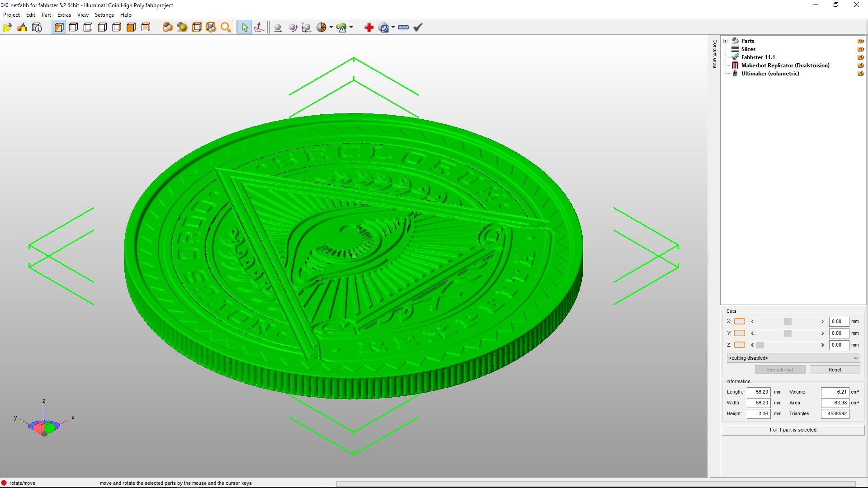The image size is (868, 488).
Task: Expand the Parts tree node
Action: tap(726, 41)
